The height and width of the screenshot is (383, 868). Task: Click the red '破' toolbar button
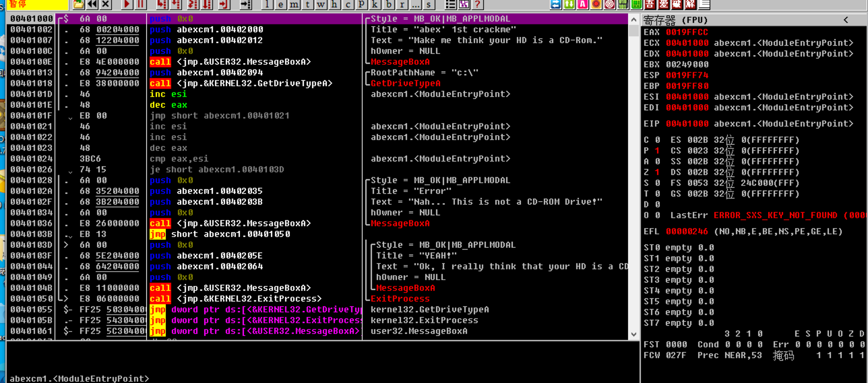point(677,4)
